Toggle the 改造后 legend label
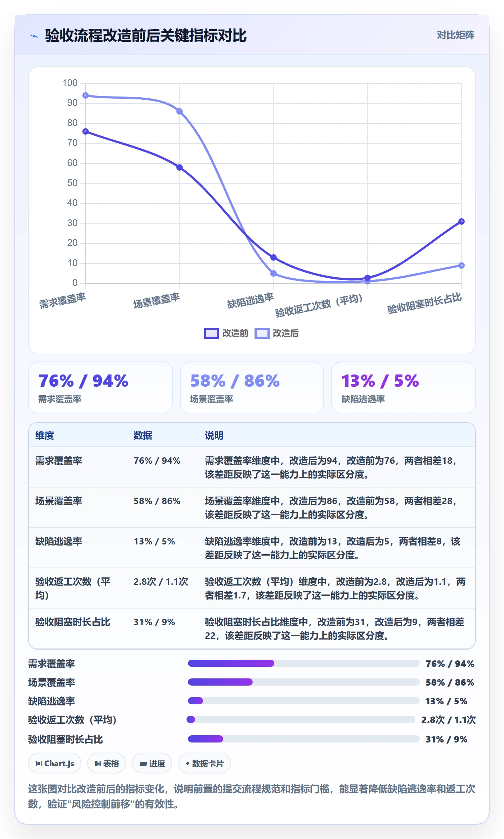The image size is (504, 839). click(285, 333)
